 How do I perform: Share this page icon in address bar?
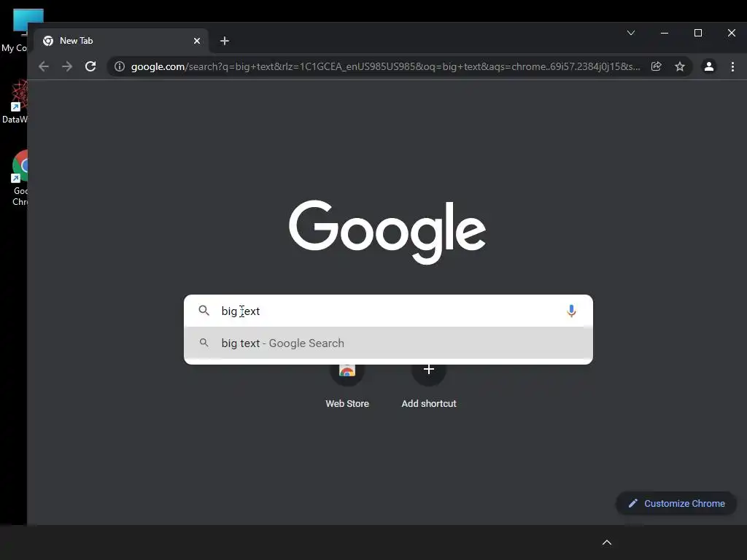click(656, 66)
